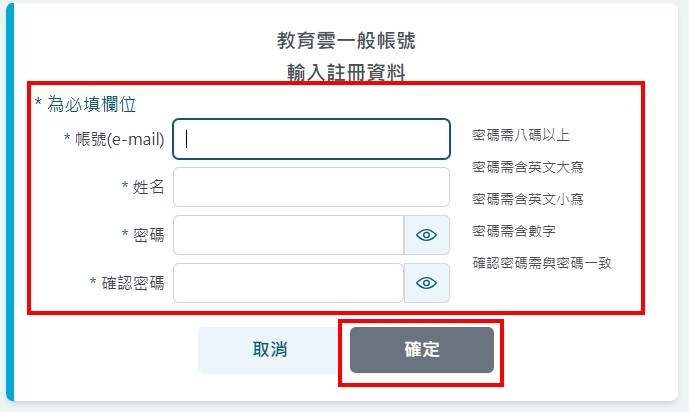The image size is (689, 412).
Task: Toggle visibility eye for 確認密碼 field
Action: coord(427,283)
